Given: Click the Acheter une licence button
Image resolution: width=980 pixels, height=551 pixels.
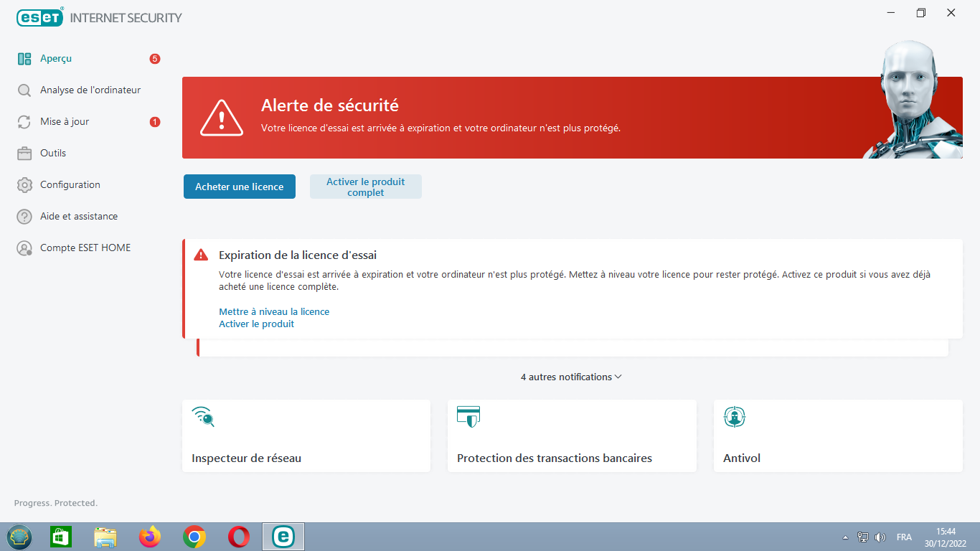Looking at the screenshot, I should (240, 187).
